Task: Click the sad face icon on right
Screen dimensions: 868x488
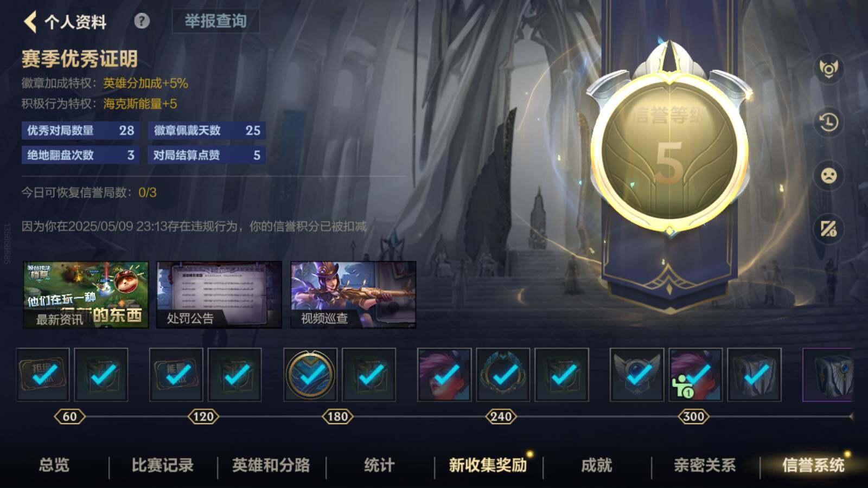Action: [828, 176]
